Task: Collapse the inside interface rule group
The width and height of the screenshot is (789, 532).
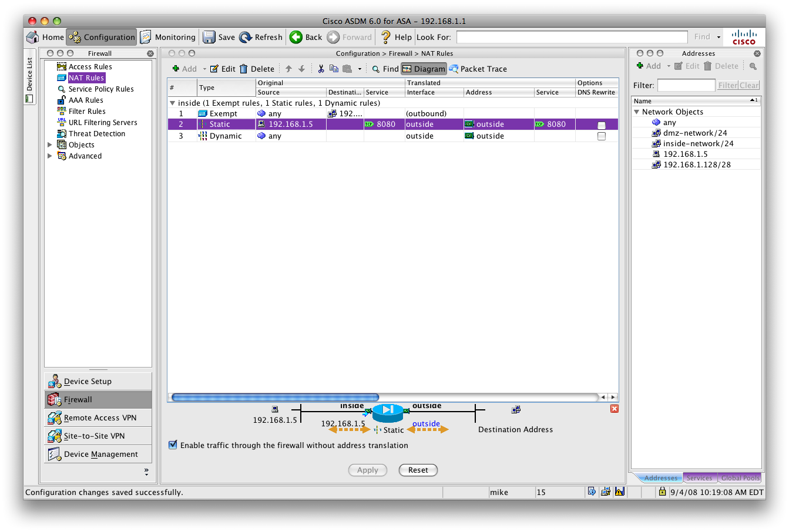Action: tap(172, 103)
